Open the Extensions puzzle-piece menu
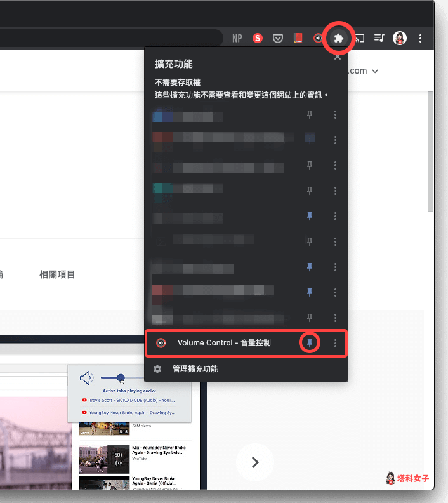 click(x=339, y=38)
